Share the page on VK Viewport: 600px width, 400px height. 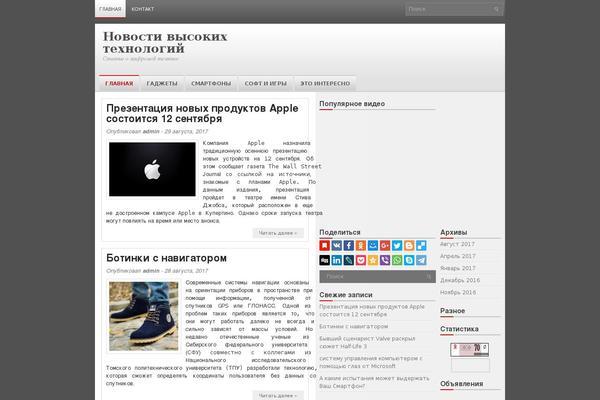point(337,246)
